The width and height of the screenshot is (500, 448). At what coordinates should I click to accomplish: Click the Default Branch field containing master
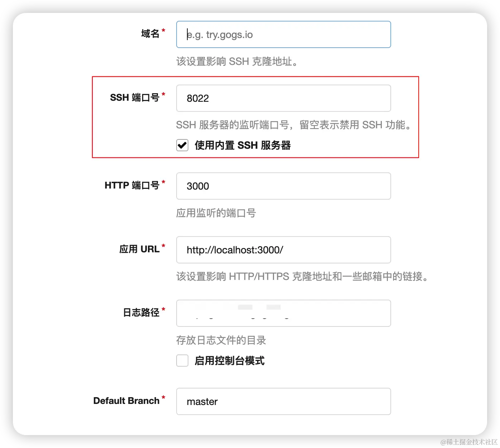click(x=283, y=401)
